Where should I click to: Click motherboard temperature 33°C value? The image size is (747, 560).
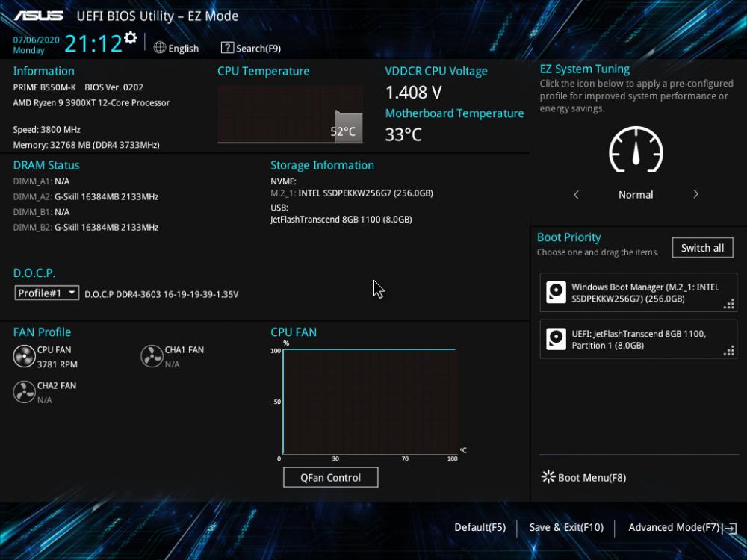pos(403,134)
